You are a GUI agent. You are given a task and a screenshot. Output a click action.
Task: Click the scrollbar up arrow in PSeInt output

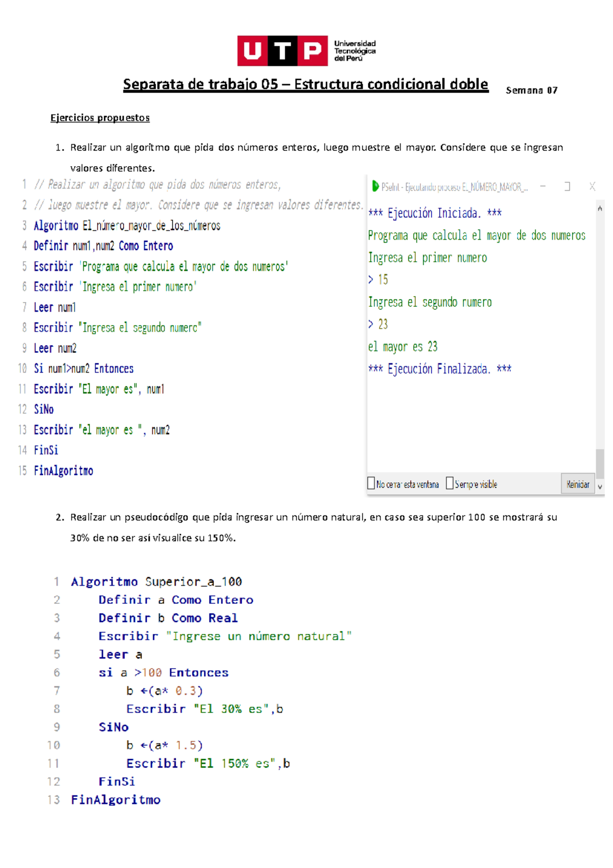coord(600,209)
